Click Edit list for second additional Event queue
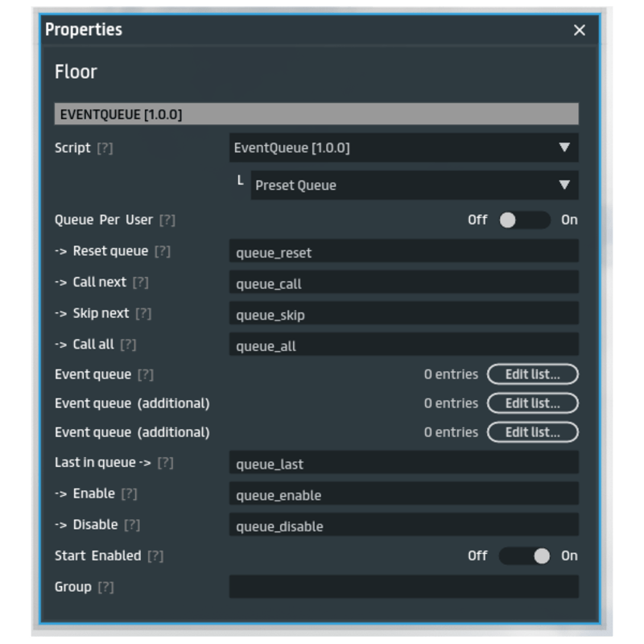Viewport: 644px width, 644px height. click(532, 432)
